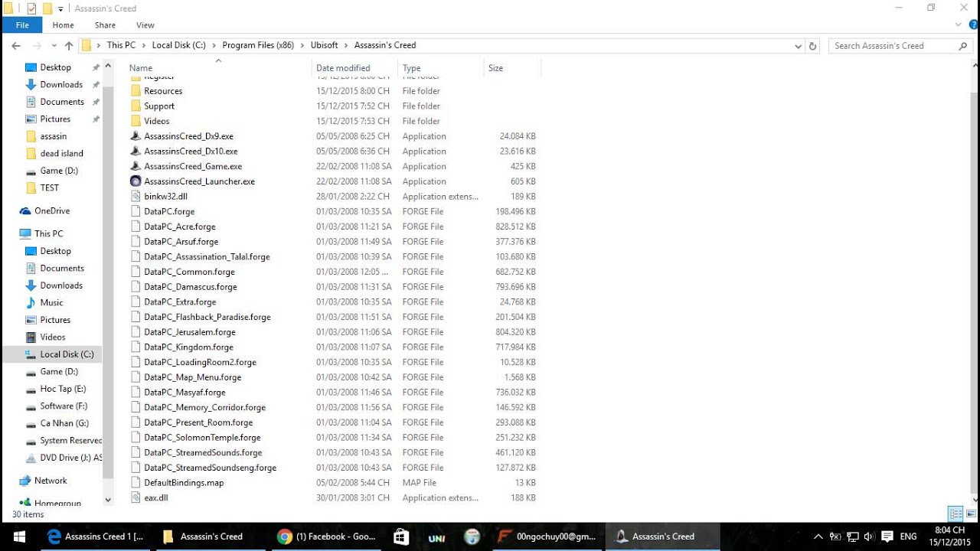Refresh the folder with the refresh icon
This screenshot has height=551, width=980.
tap(813, 46)
